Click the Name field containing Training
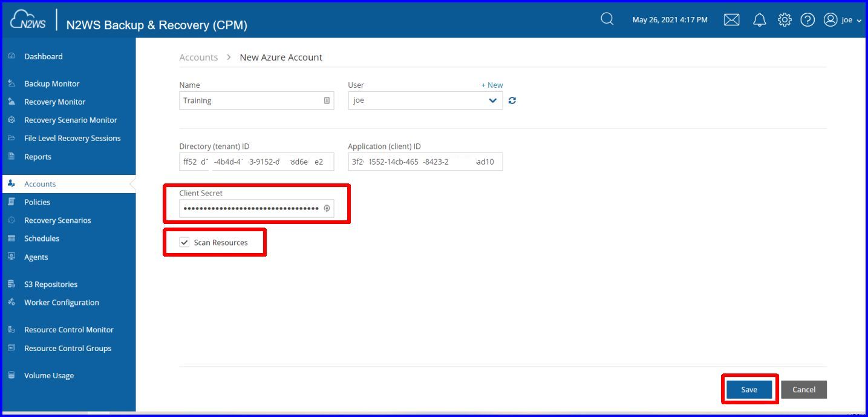Screen dimensions: 868x417 (256, 100)
